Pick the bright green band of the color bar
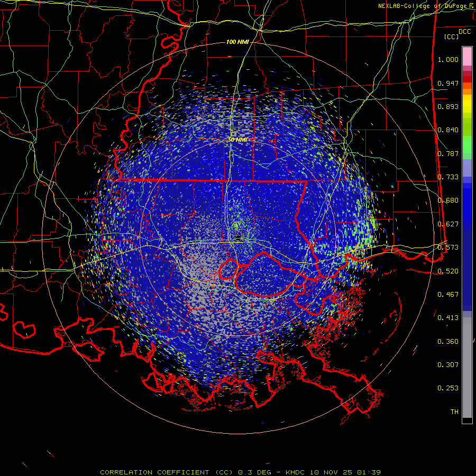This screenshot has width=476, height=476. click(467, 144)
